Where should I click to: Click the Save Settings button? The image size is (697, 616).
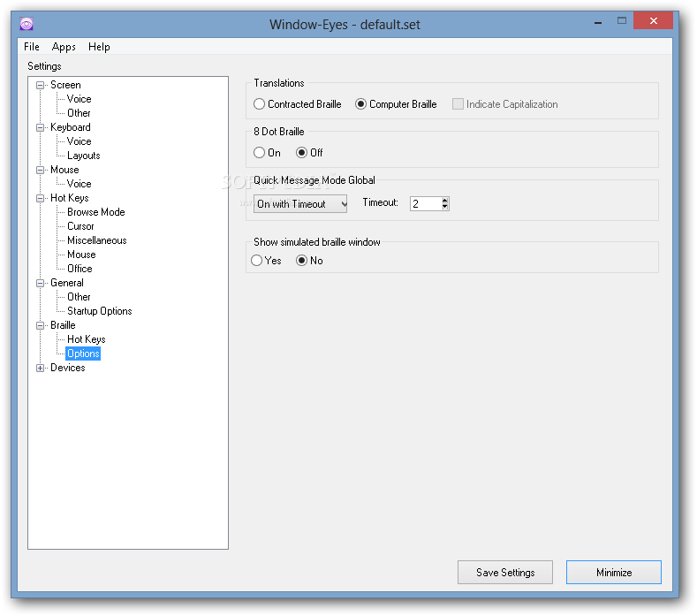click(505, 573)
